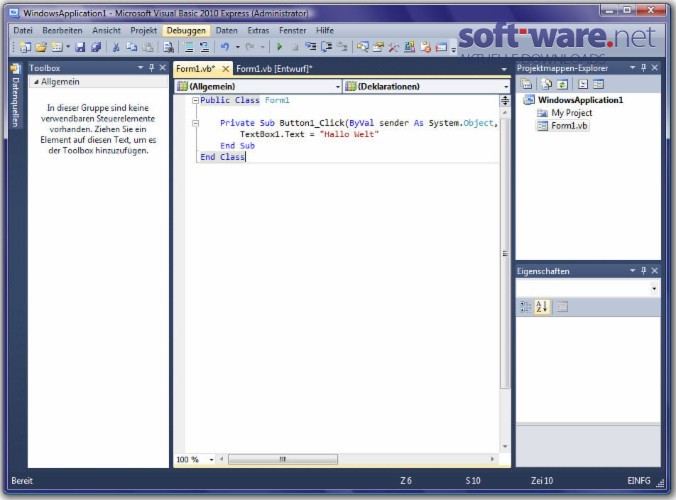This screenshot has width=676, height=500.
Task: Click the blue Undo arrow
Action: point(225,47)
